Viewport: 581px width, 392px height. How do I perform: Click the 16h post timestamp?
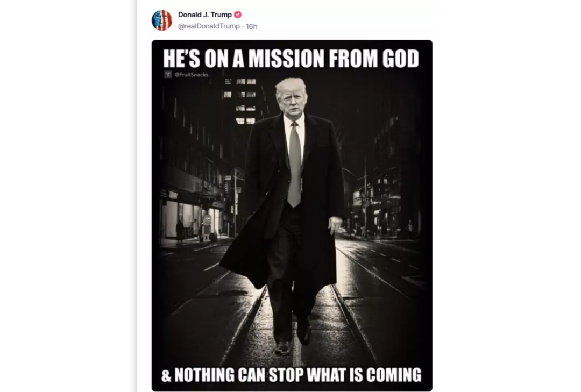point(252,26)
